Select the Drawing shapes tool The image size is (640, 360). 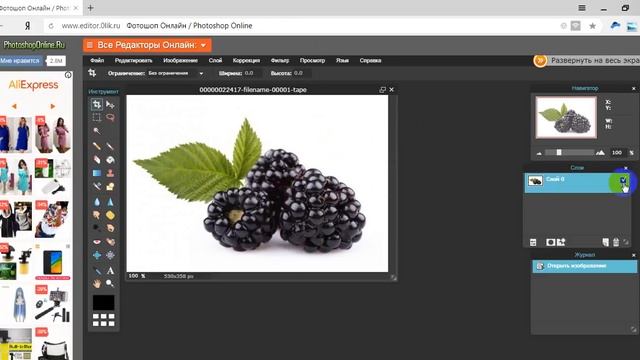[x=110, y=187]
